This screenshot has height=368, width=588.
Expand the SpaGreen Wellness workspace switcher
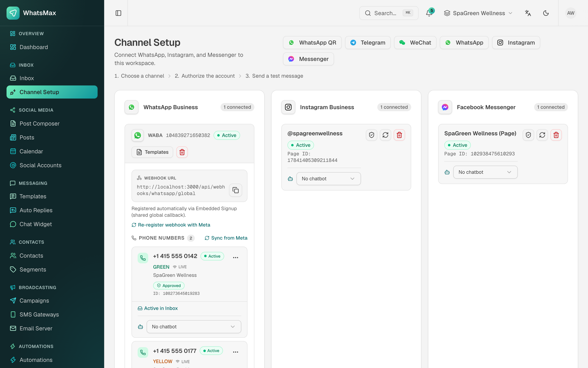[x=478, y=13]
